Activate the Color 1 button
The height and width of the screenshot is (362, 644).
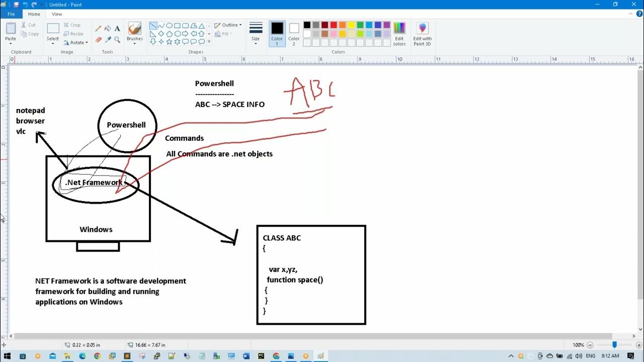point(277,34)
